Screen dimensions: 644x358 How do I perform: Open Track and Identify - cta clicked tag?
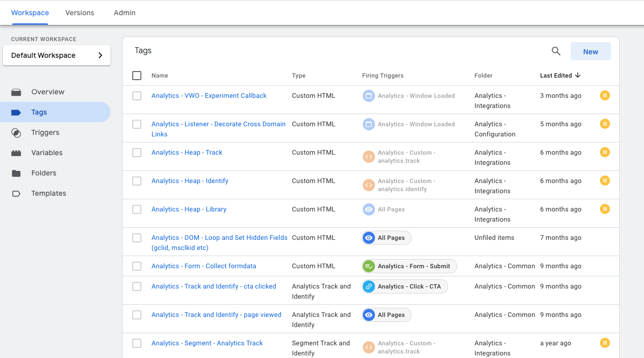(214, 286)
